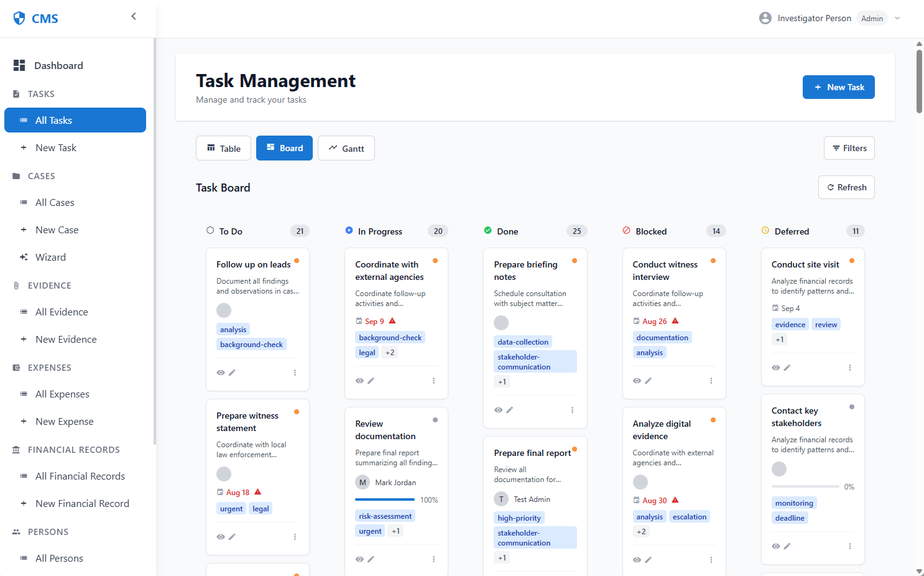Click the pencil edit icon on 'Follow up on leads'

(x=233, y=372)
